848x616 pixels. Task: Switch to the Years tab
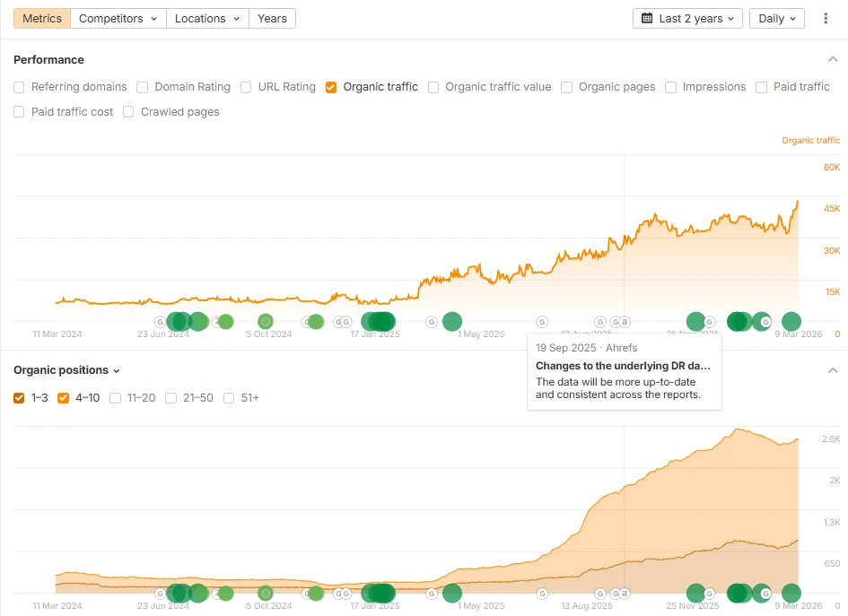click(x=272, y=18)
